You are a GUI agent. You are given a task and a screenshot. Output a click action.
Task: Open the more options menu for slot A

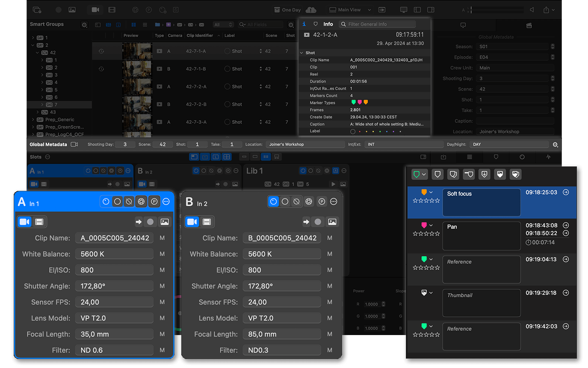point(166,202)
